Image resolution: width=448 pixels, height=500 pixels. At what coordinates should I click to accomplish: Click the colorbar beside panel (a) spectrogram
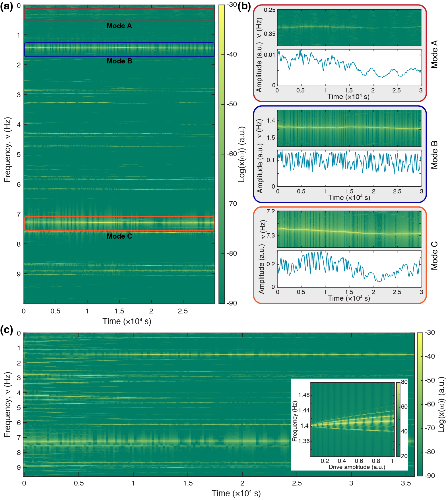[222, 154]
